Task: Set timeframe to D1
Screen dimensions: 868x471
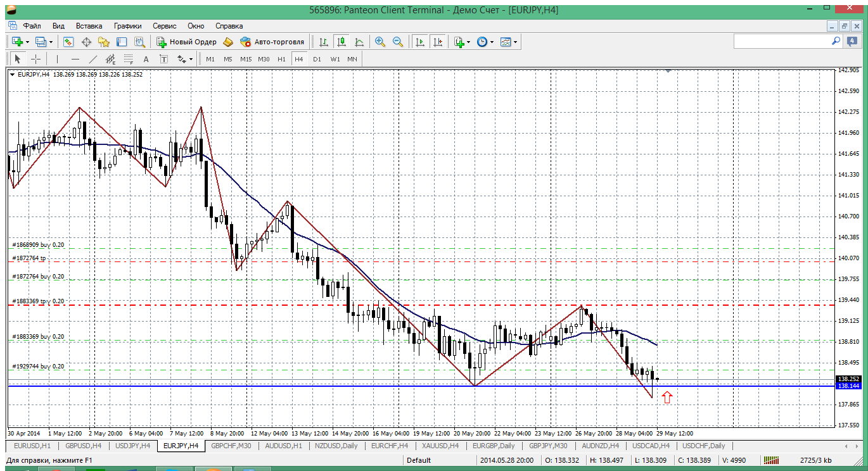Action: click(x=317, y=59)
